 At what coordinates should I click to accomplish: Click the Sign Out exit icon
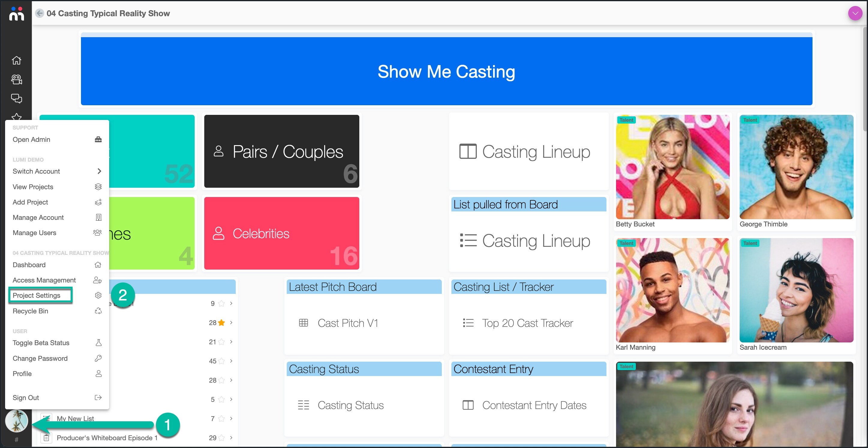98,398
